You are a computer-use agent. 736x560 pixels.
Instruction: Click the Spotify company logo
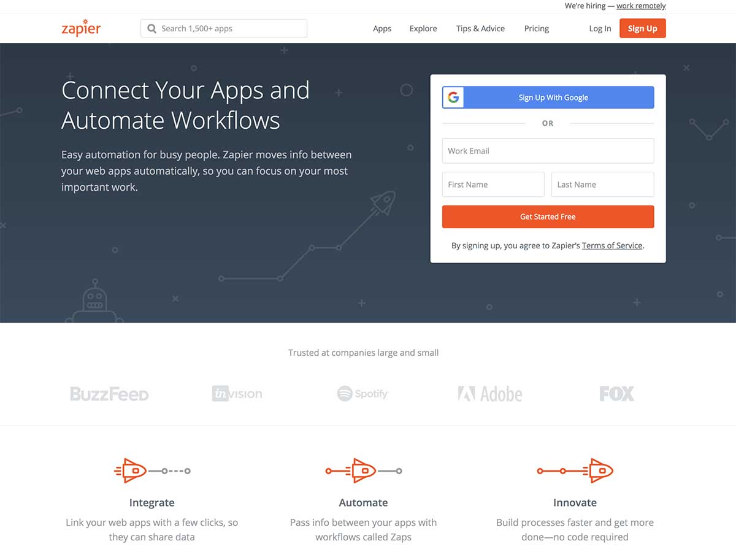(362, 394)
